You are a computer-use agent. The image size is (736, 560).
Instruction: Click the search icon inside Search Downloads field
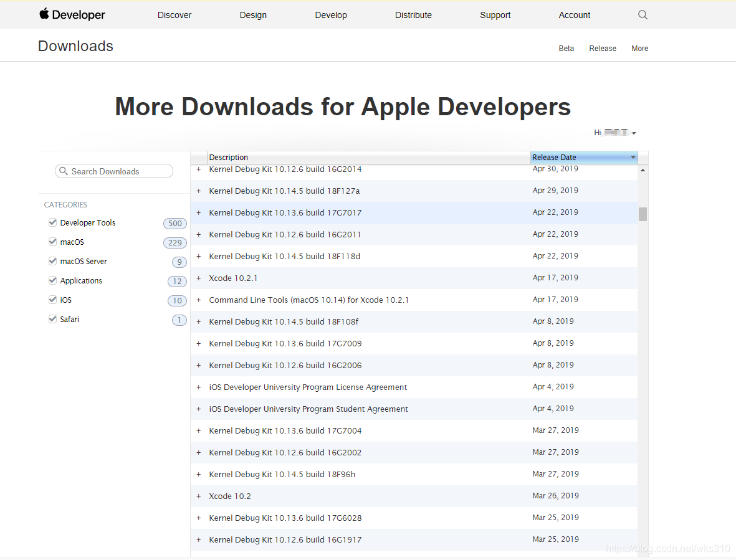click(x=63, y=171)
